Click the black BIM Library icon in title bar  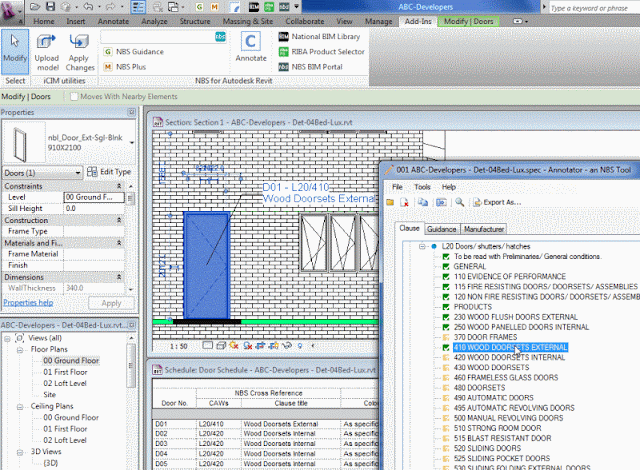(x=253, y=7)
